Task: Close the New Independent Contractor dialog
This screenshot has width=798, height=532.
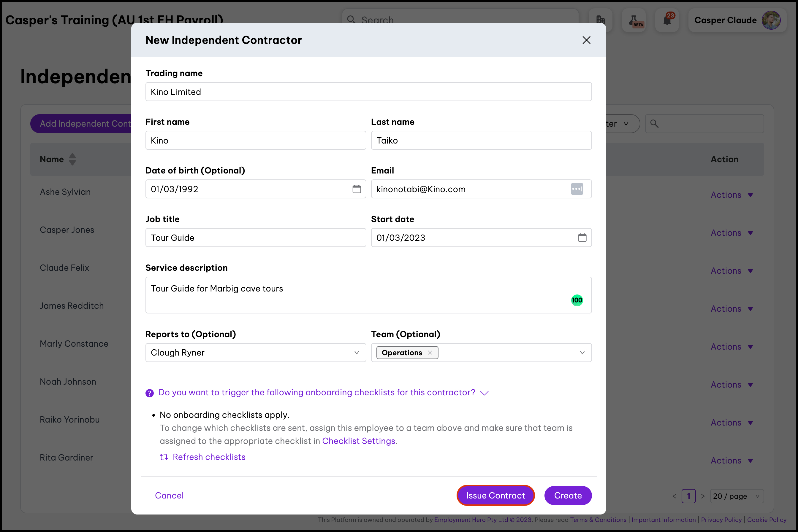Action: 586,40
